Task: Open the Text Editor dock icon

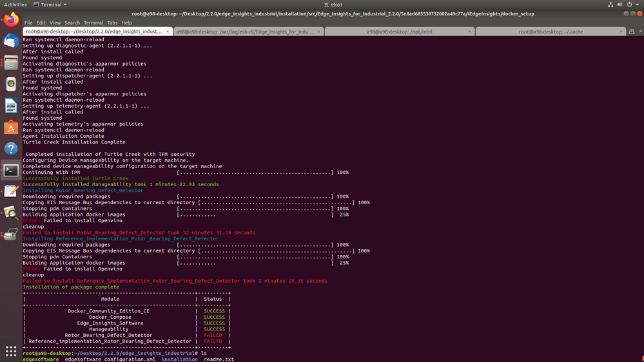Action: (x=11, y=192)
